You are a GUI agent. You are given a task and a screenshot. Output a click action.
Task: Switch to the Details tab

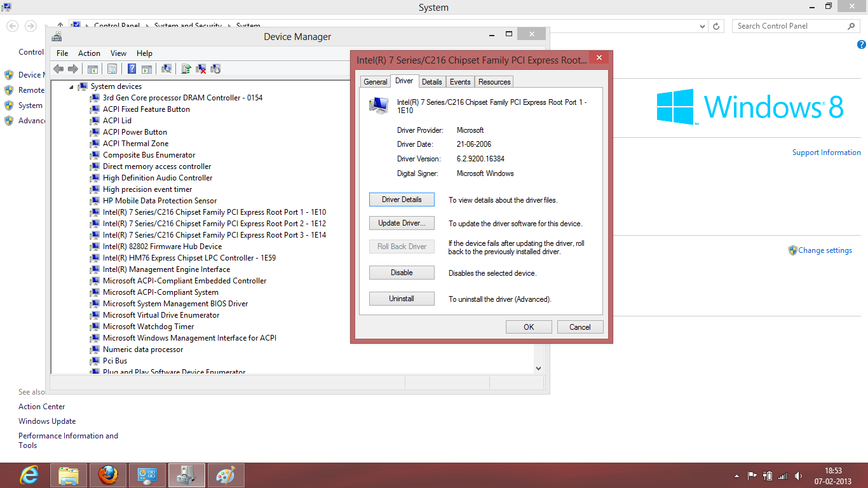coord(431,82)
